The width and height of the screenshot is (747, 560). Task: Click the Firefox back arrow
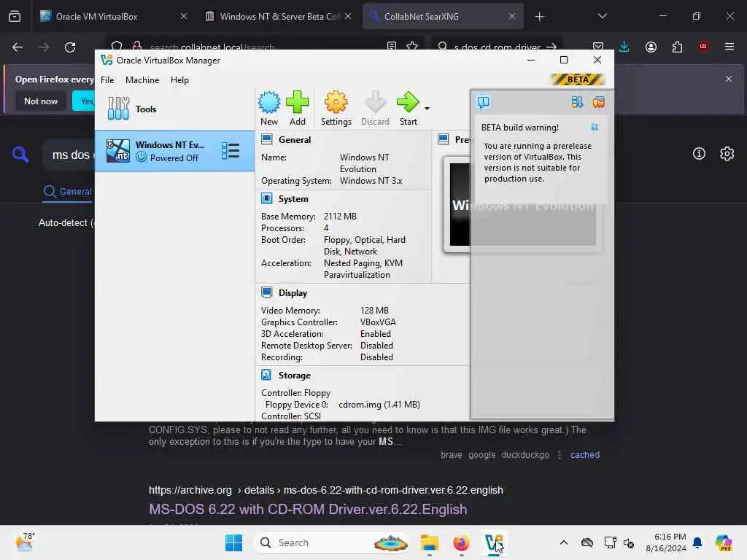tap(18, 47)
